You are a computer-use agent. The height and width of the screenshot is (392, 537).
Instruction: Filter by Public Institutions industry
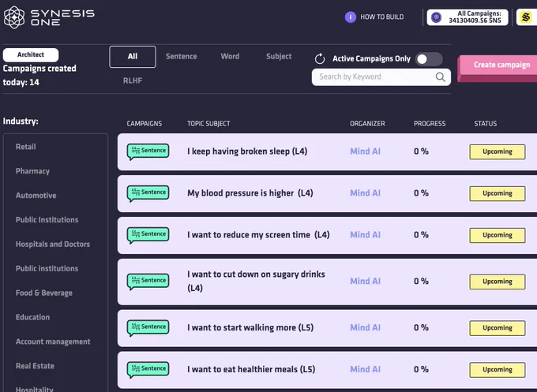pyautogui.click(x=47, y=219)
